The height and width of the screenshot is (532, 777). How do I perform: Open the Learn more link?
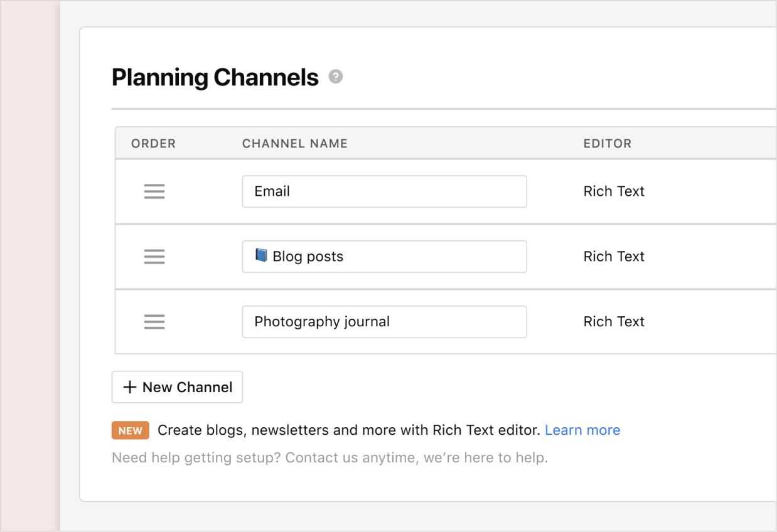click(x=582, y=430)
